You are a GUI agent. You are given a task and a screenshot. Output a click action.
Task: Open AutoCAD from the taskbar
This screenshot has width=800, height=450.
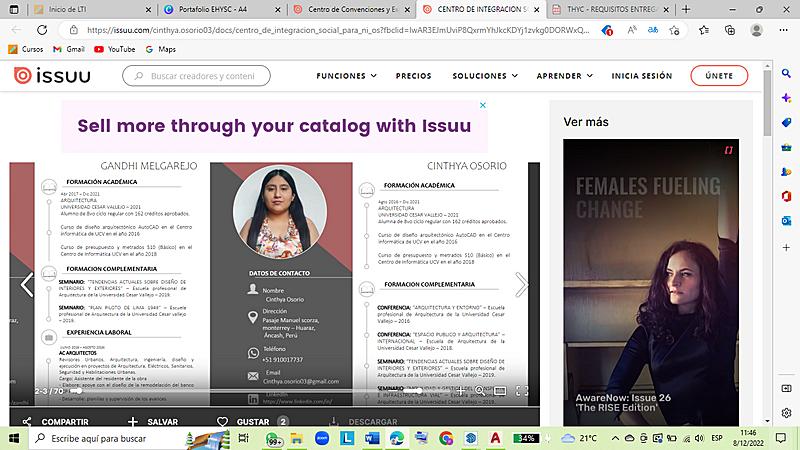[x=495, y=438]
